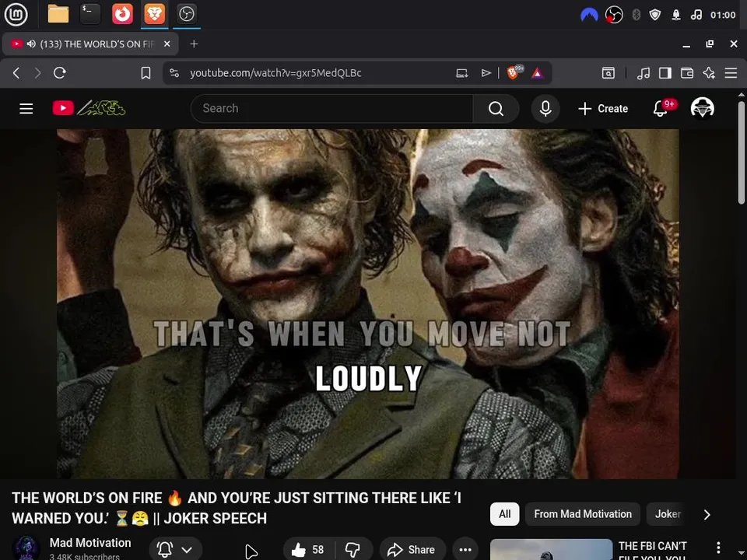Open the tab search icon in toolbar
Screen dimensions: 747x560
coord(608,73)
